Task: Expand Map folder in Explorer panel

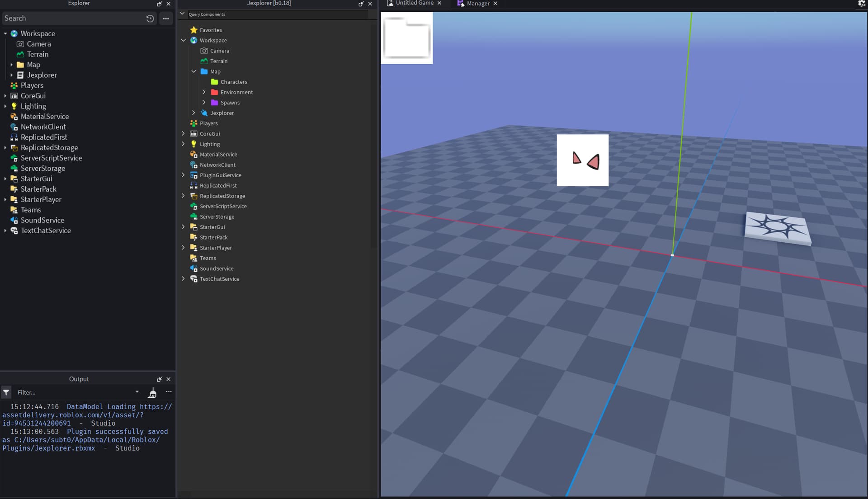Action: [11, 65]
